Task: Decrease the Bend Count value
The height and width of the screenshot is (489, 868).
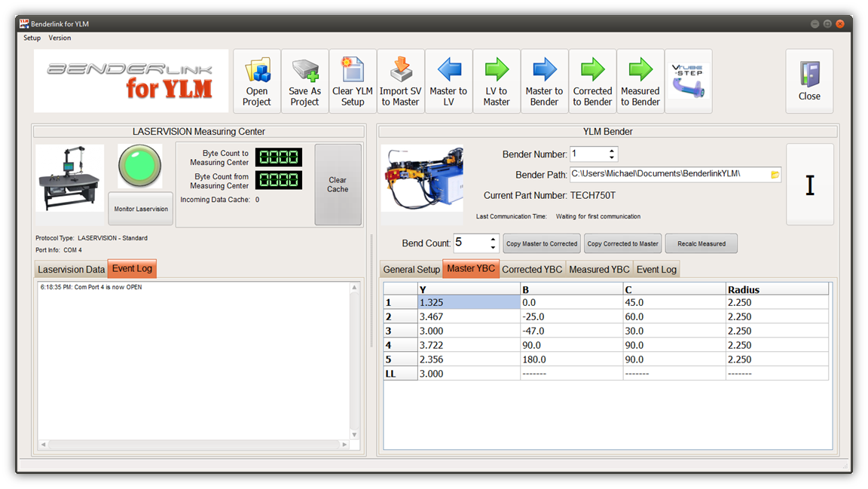Action: (493, 247)
